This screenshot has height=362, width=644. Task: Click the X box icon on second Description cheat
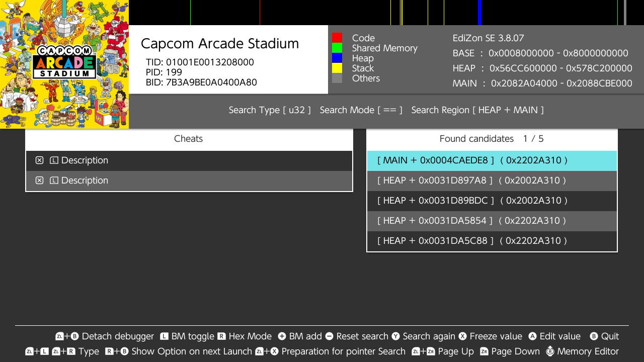[39, 180]
